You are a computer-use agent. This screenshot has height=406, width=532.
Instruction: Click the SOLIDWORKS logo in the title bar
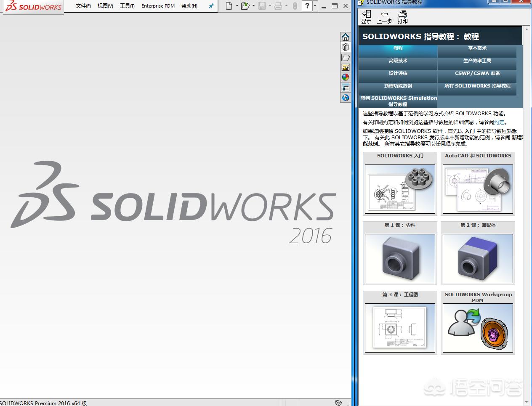coord(34,6)
